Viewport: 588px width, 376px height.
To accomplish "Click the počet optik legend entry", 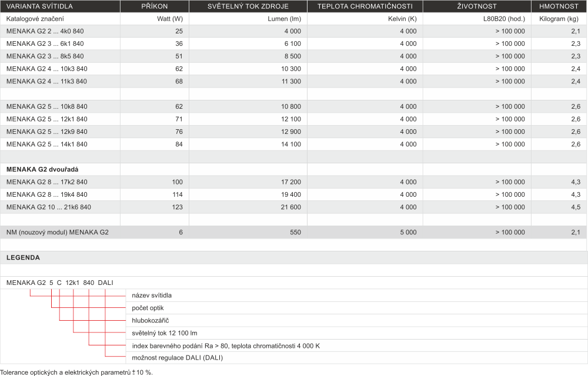I will coord(148,308).
